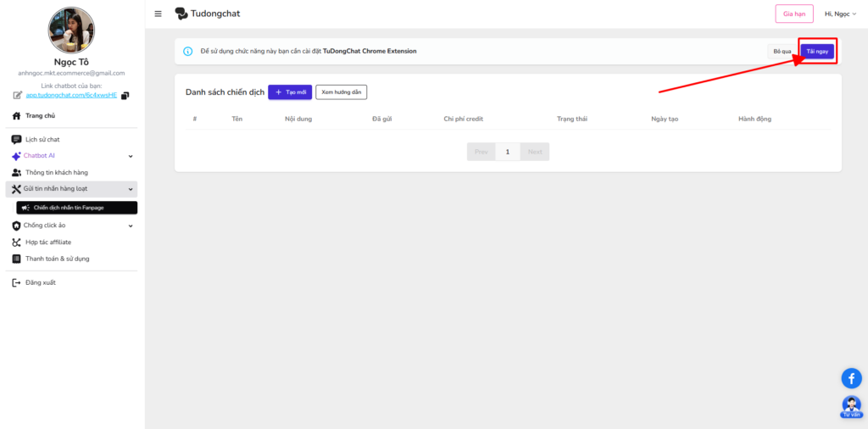Click the Danh sách chiến dịch heading

[225, 92]
